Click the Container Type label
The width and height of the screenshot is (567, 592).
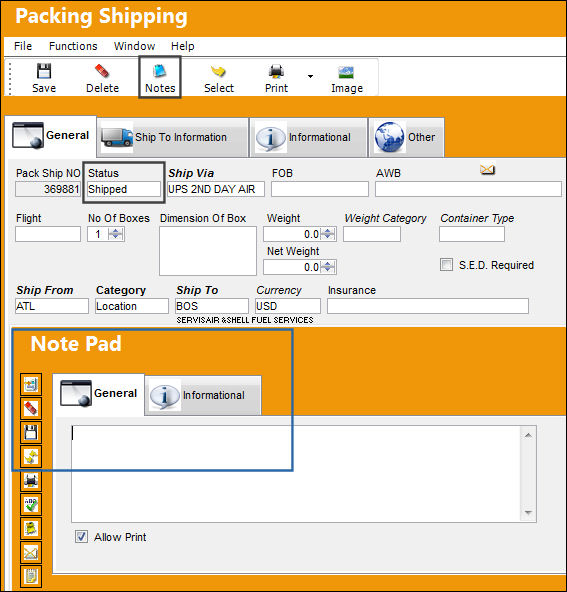pos(477,218)
